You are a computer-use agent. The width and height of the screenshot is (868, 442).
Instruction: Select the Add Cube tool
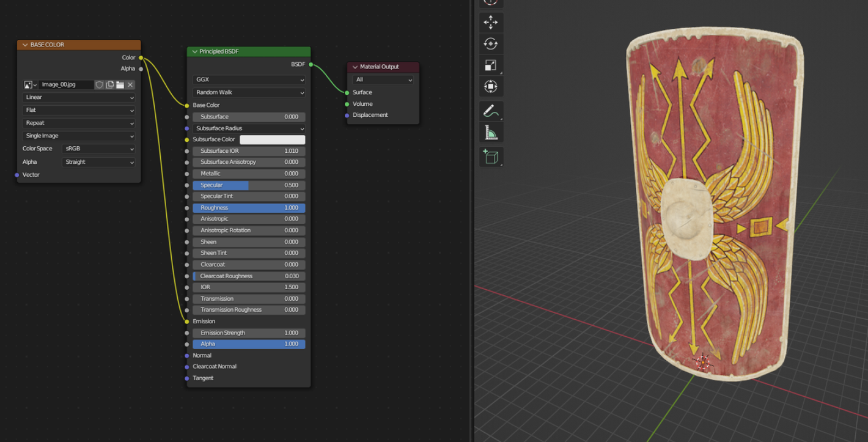(491, 157)
